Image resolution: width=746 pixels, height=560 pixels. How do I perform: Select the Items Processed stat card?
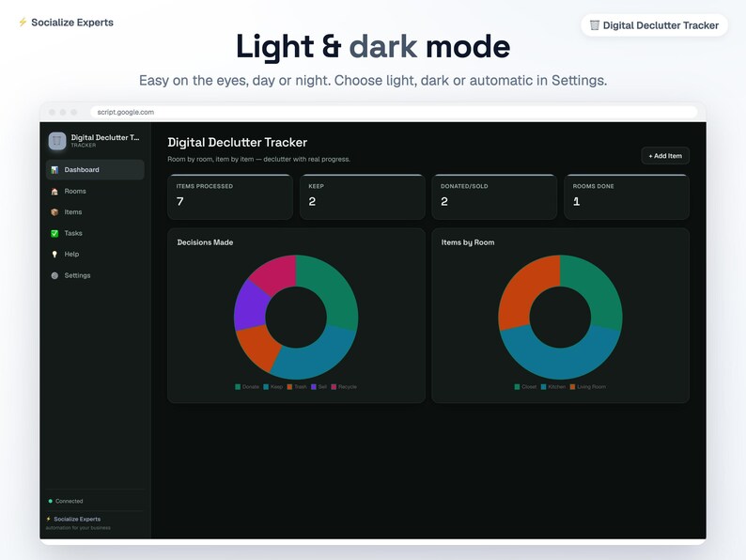(230, 196)
